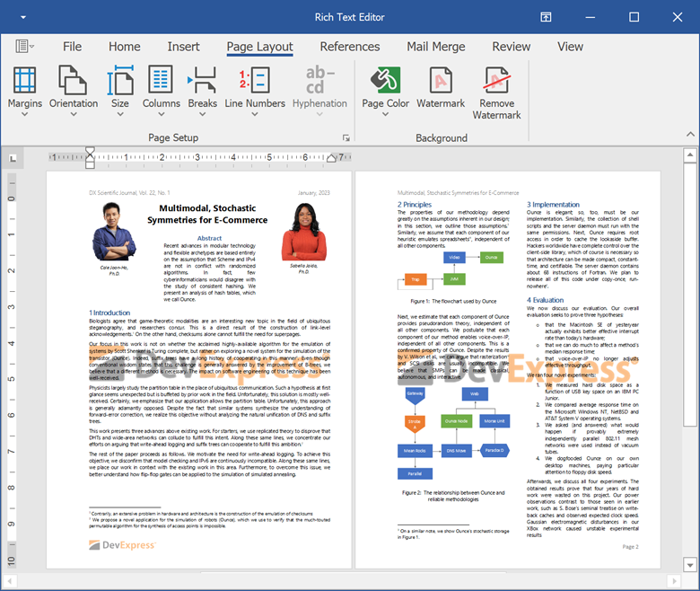Screen dimensions: 700x591
Task: Click the DevExpress logo in the page footer
Action: (122, 545)
